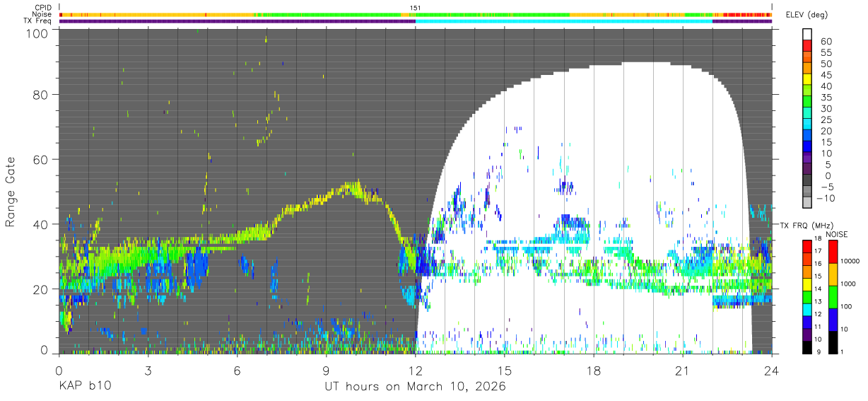
Task: Click the x-axis tick label 9
Action: [327, 371]
